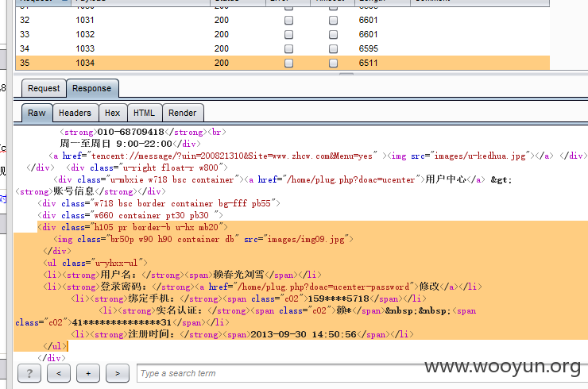Switch to the Hex view tab
Image resolution: width=588 pixels, height=389 pixels.
[113, 113]
